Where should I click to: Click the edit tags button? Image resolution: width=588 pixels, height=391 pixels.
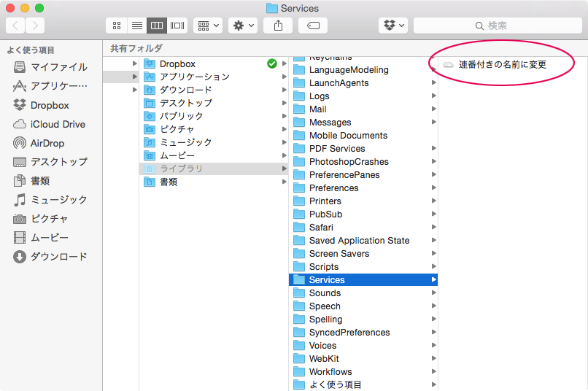pos(313,26)
